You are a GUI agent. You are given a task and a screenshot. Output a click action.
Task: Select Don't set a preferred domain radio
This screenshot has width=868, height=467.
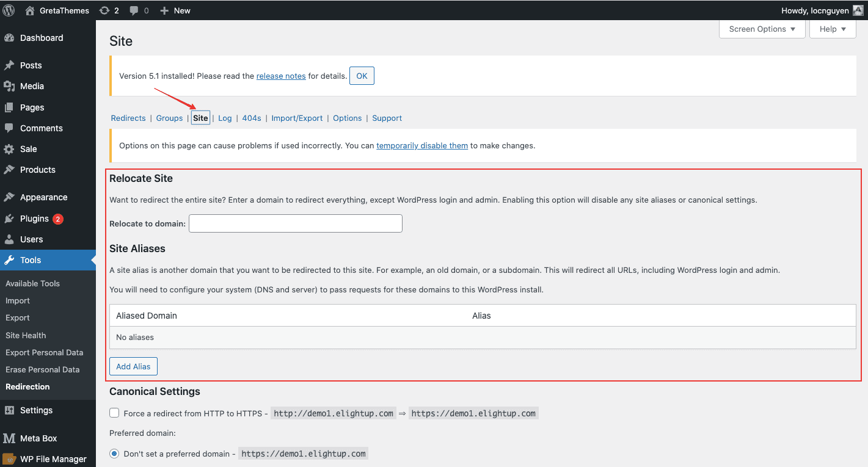coord(114,454)
